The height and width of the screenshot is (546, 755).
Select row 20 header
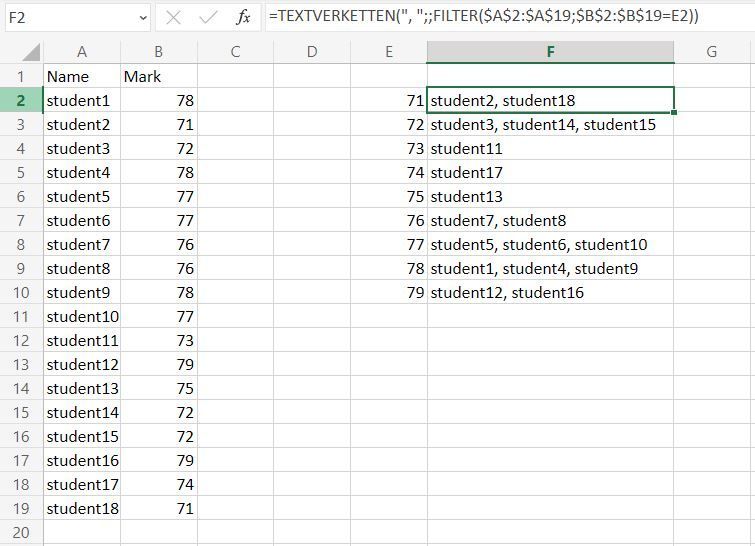(21, 533)
